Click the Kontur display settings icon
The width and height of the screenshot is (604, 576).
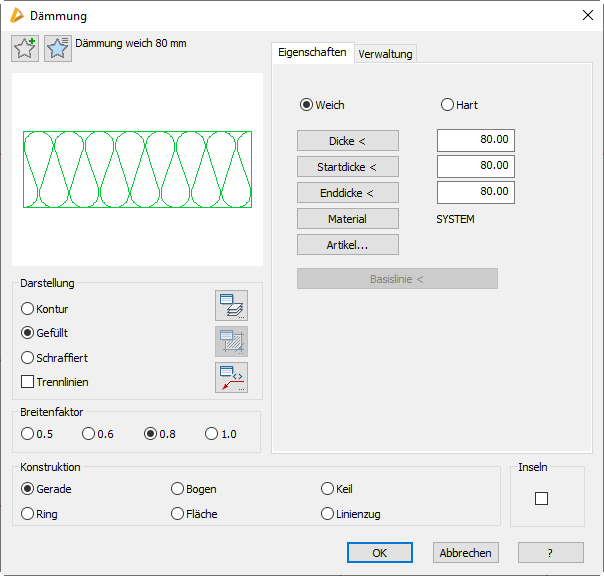(x=231, y=306)
